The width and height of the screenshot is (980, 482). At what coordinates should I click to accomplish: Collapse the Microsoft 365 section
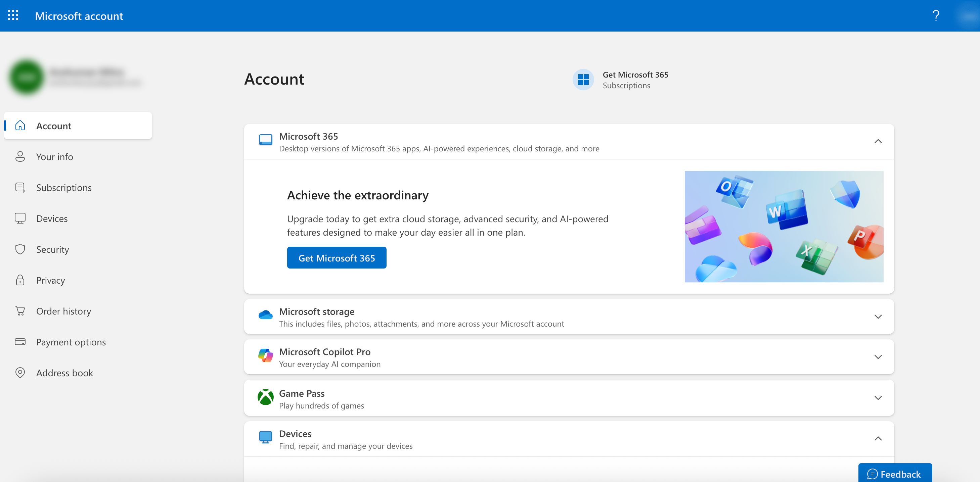[878, 141]
